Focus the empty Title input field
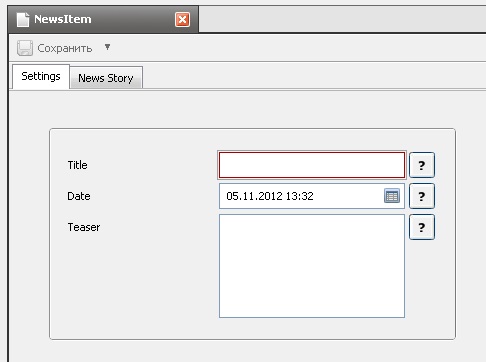This screenshot has height=362, width=486. 312,165
